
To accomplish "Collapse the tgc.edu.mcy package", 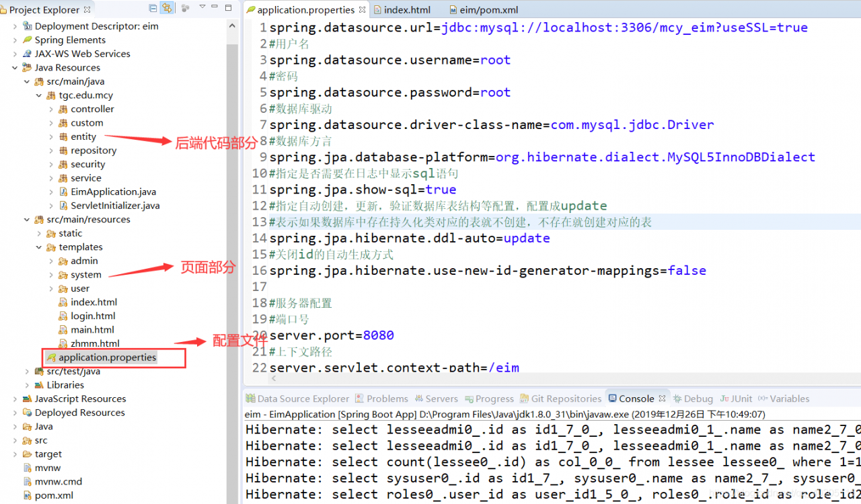I will tap(39, 95).
